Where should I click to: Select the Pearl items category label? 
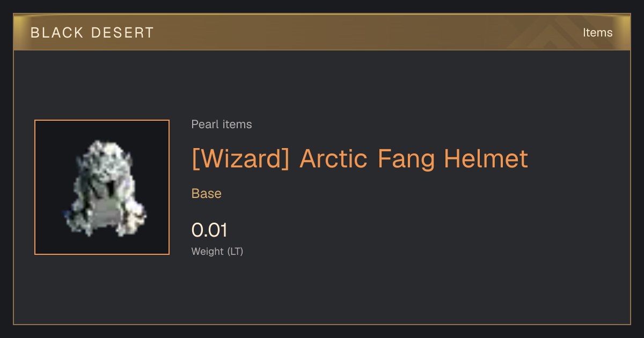[222, 124]
